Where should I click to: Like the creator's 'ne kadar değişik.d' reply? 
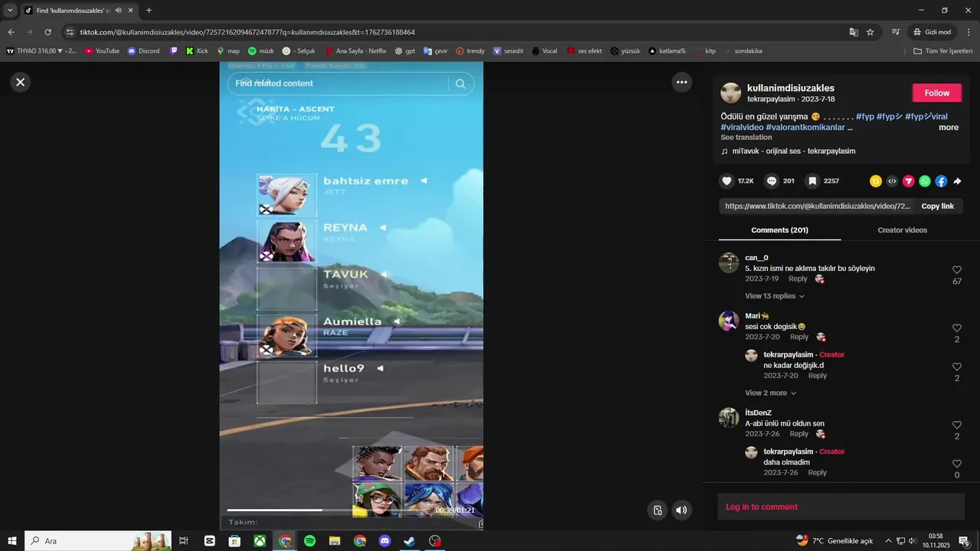[x=957, y=367]
